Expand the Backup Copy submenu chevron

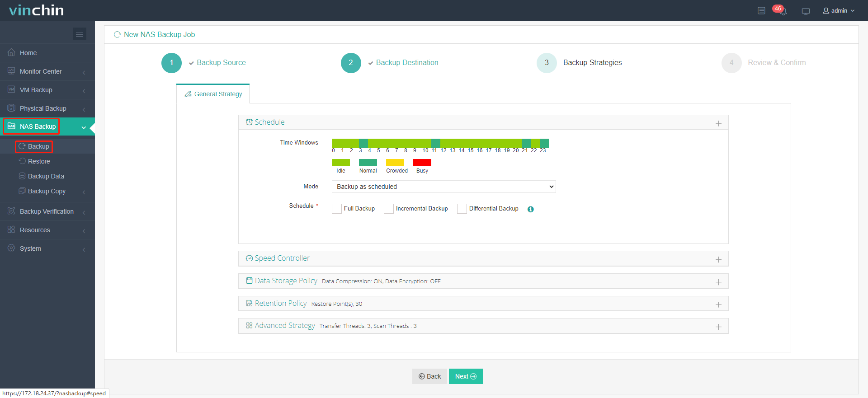(84, 192)
